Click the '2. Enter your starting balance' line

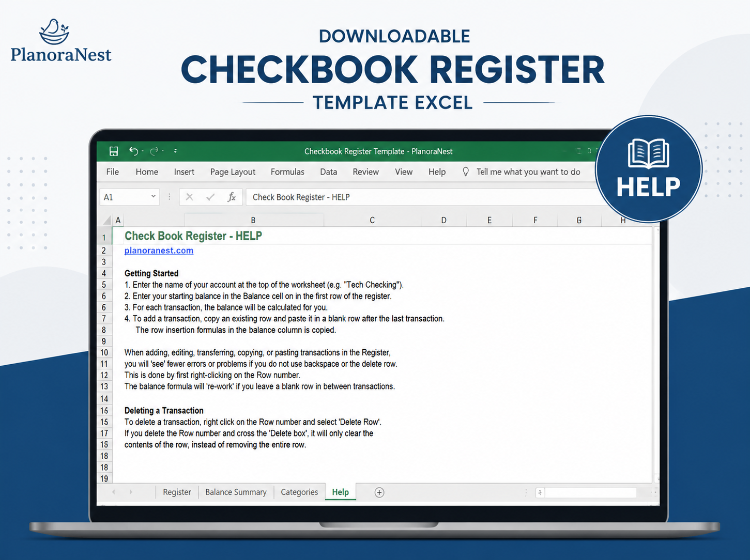pyautogui.click(x=258, y=296)
